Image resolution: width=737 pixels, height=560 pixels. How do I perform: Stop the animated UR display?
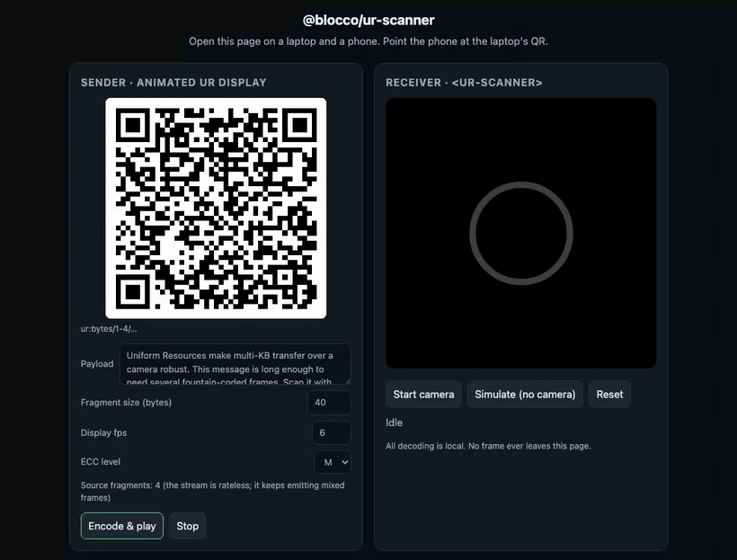coord(187,526)
